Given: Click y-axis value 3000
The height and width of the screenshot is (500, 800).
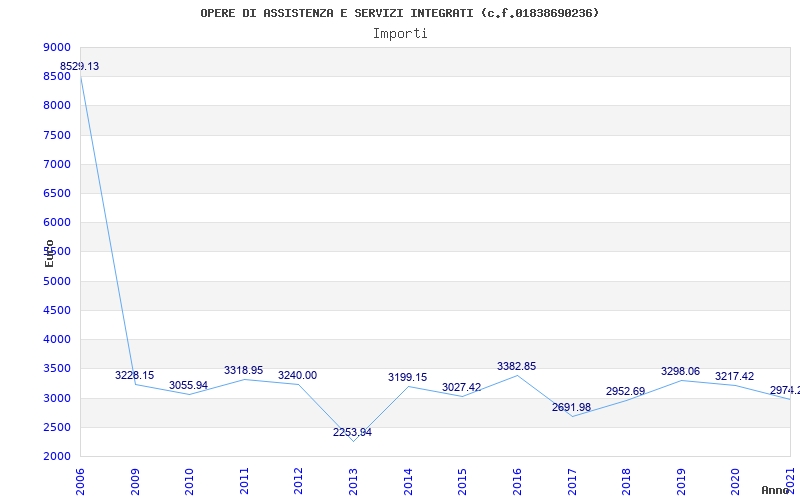Looking at the screenshot, I should click(57, 398).
